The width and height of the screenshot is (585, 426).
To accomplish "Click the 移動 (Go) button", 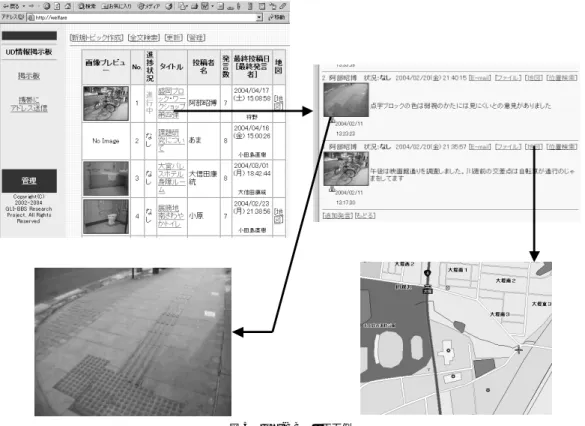I will point(276,17).
